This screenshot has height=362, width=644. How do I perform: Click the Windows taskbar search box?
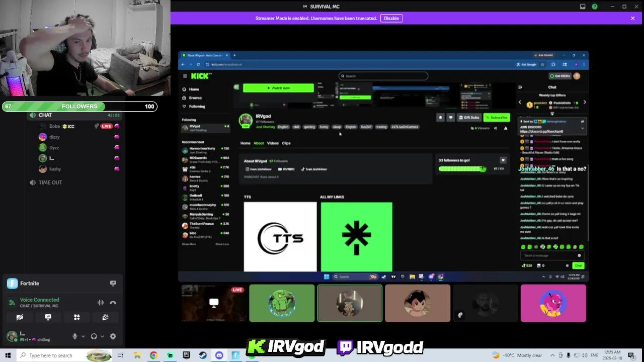pyautogui.click(x=65, y=355)
